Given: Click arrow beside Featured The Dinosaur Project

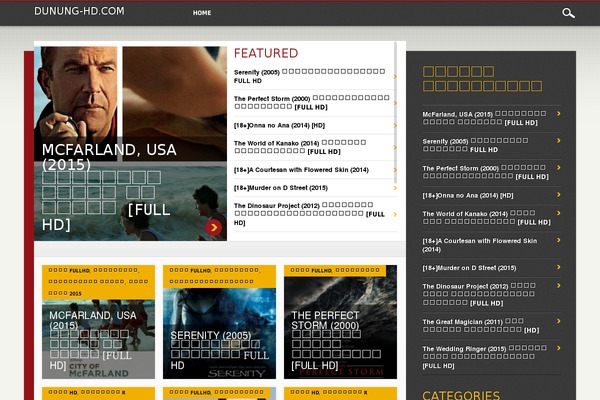Looking at the screenshot, I should [x=395, y=214].
